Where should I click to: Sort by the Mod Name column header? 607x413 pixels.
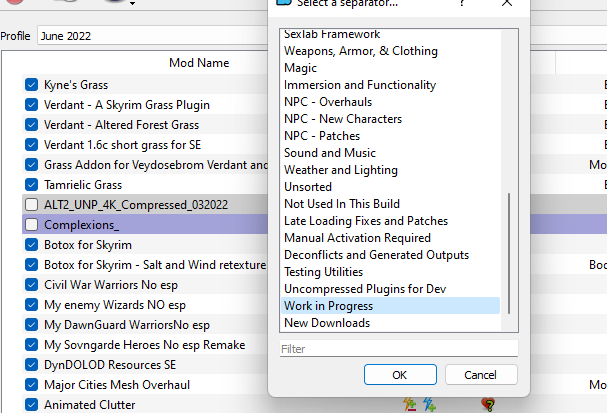199,63
